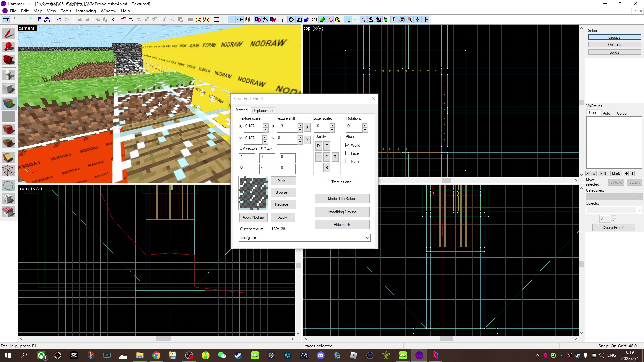Toggle the 2D grid icon
The height and width of the screenshot is (362, 644).
click(x=6, y=20)
